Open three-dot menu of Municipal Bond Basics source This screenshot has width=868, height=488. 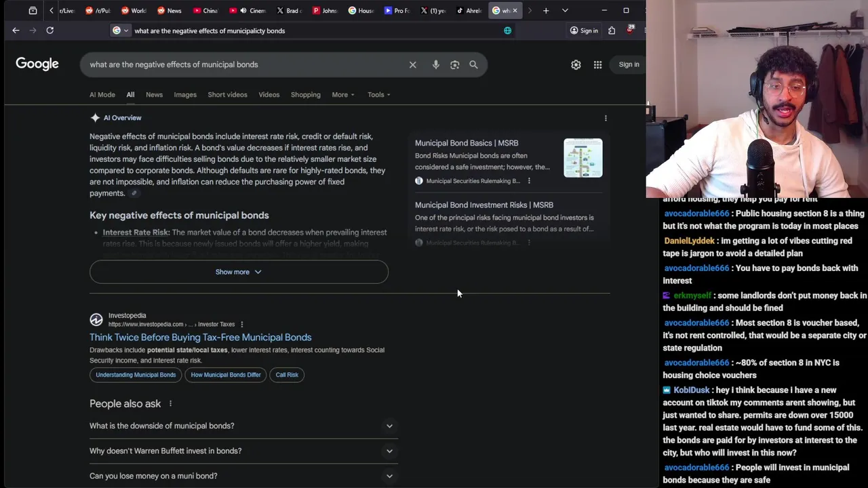(x=529, y=181)
